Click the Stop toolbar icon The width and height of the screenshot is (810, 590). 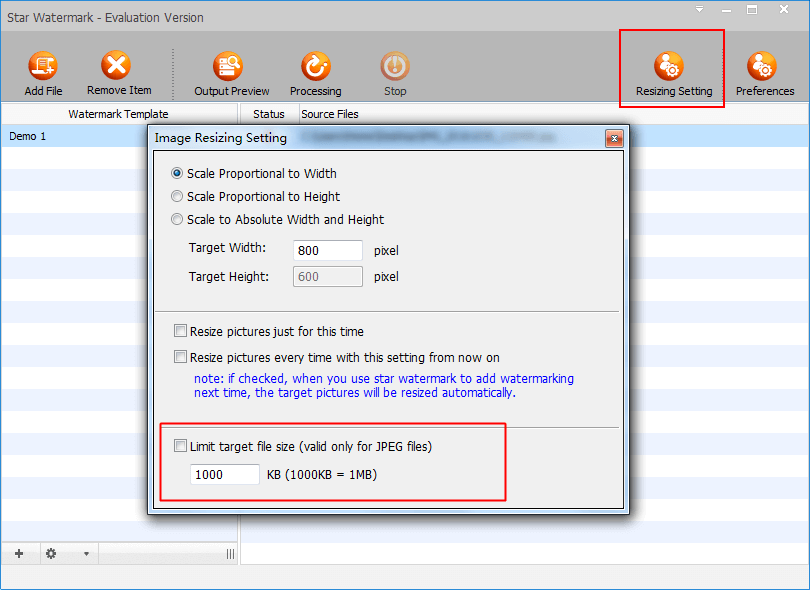(x=395, y=66)
